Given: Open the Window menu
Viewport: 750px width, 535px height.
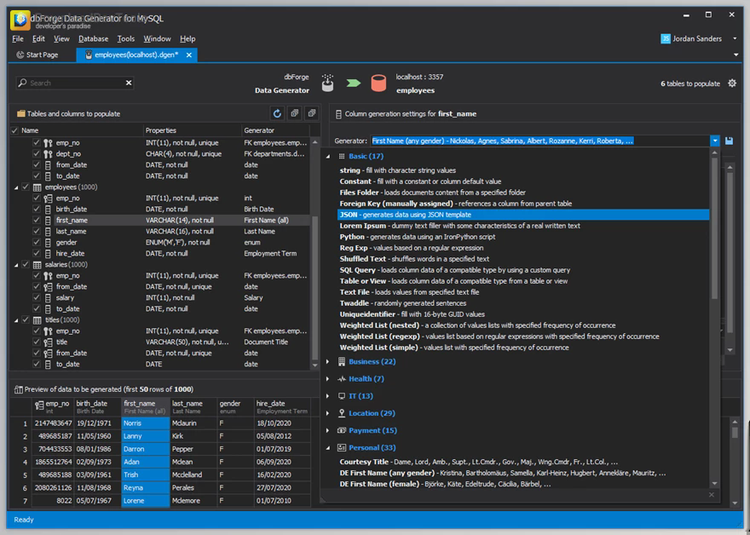Looking at the screenshot, I should [157, 39].
